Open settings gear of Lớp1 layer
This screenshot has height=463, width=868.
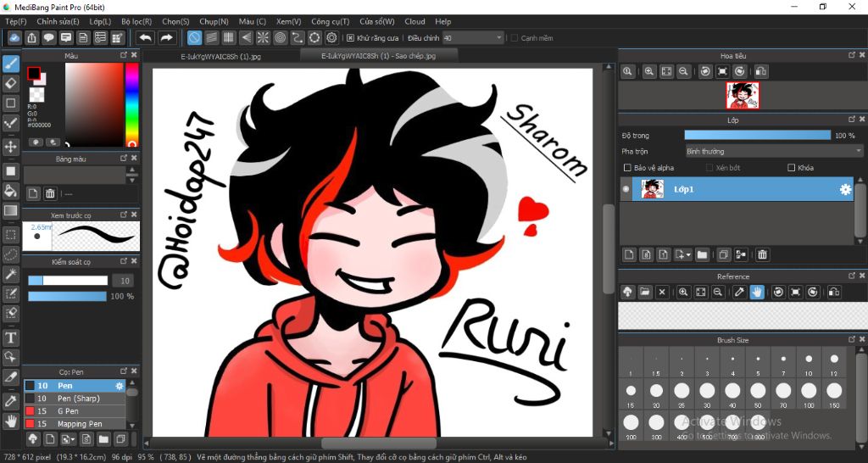coord(845,189)
